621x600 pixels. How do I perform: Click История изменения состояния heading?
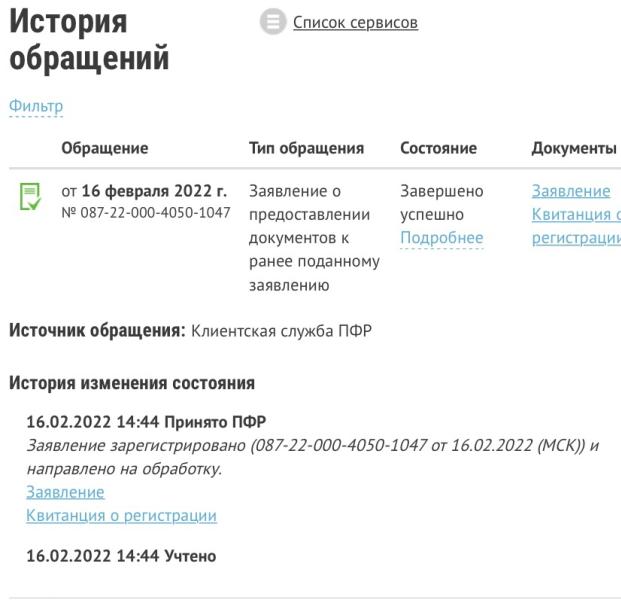tap(132, 383)
